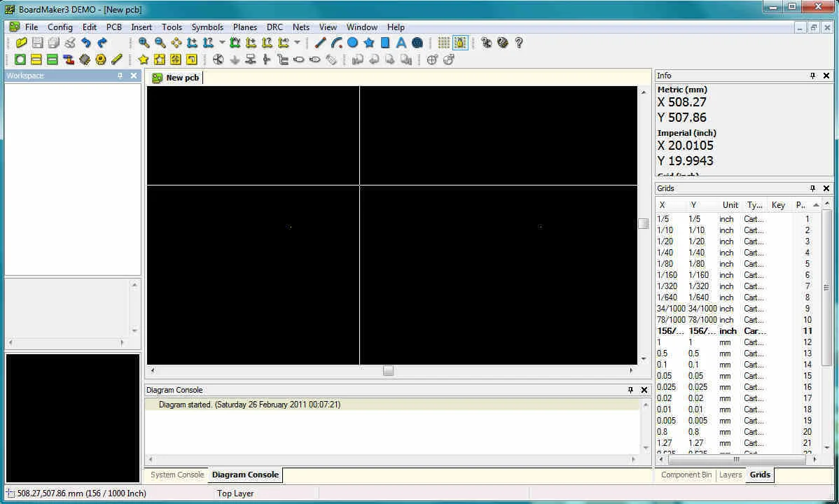Viewport: 839px width, 504px height.
Task: Select the Arc tool
Action: [x=336, y=43]
